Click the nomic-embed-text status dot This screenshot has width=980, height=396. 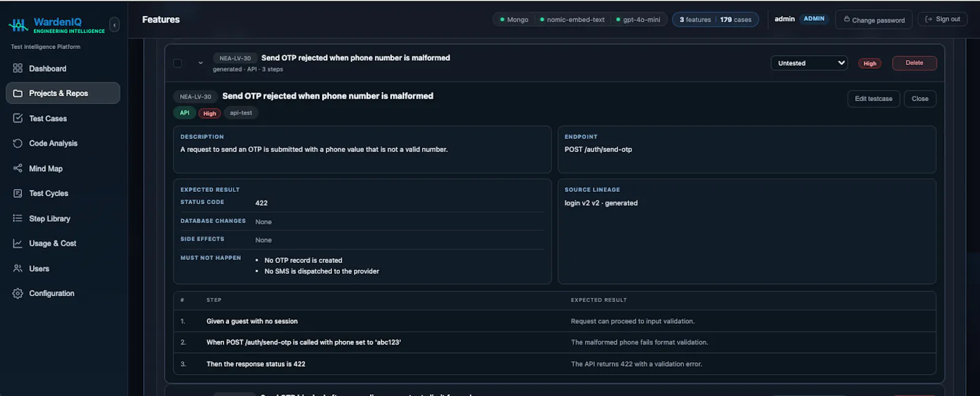coord(542,20)
